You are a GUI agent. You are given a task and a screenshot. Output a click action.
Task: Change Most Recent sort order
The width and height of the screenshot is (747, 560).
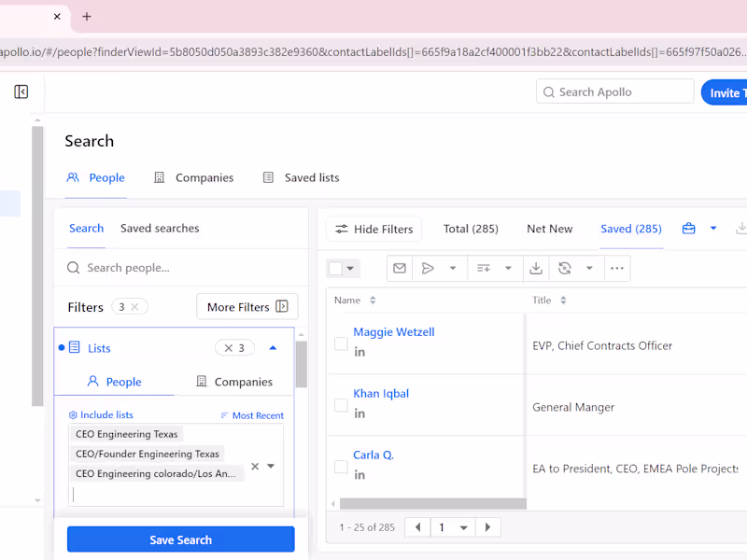[252, 415]
